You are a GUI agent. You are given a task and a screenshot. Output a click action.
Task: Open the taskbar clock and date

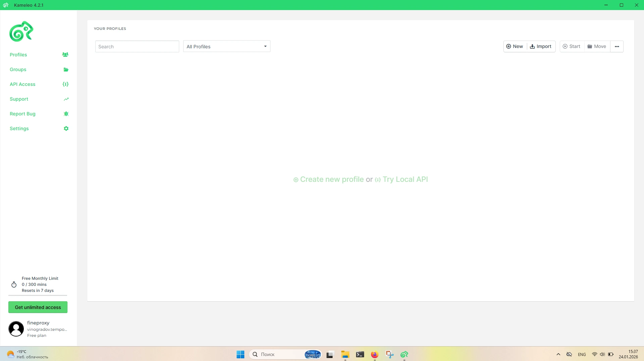pyautogui.click(x=628, y=354)
